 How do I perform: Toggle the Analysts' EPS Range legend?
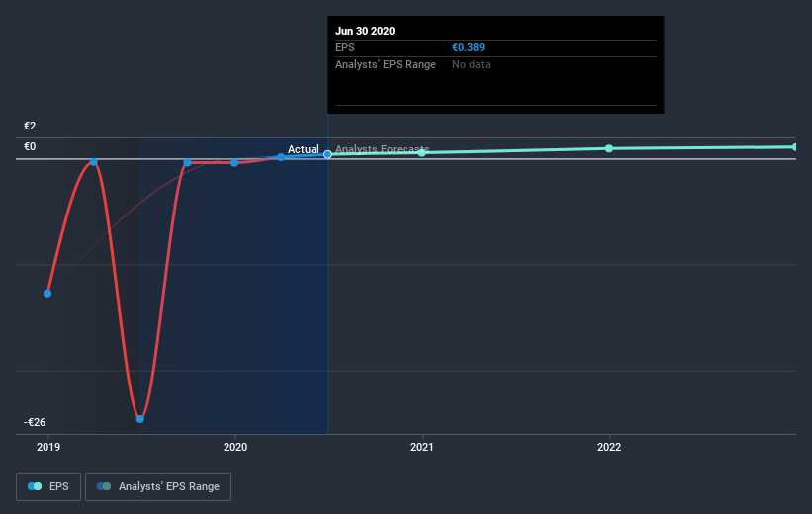coord(158,486)
